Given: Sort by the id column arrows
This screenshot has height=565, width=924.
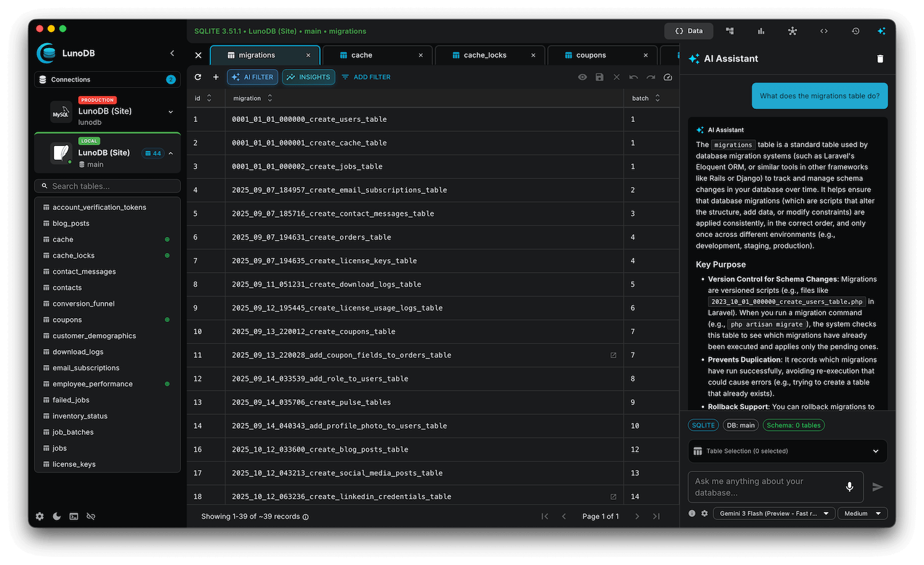Looking at the screenshot, I should tap(209, 98).
